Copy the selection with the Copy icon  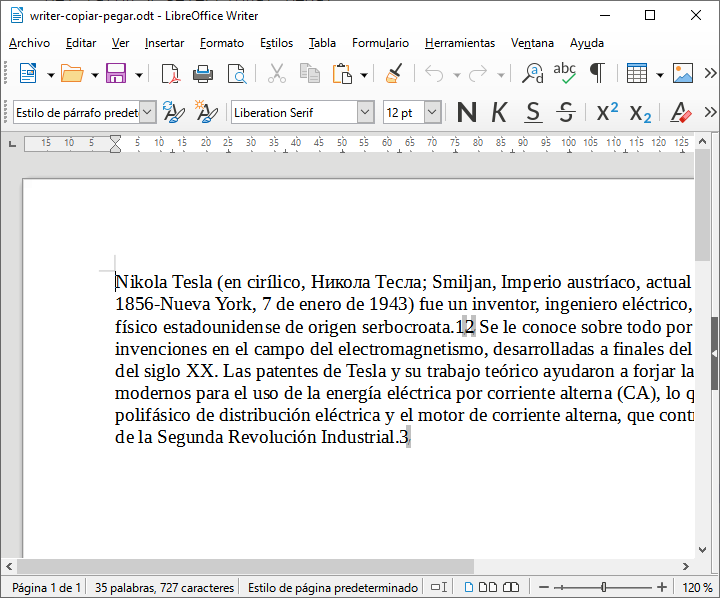tap(310, 73)
